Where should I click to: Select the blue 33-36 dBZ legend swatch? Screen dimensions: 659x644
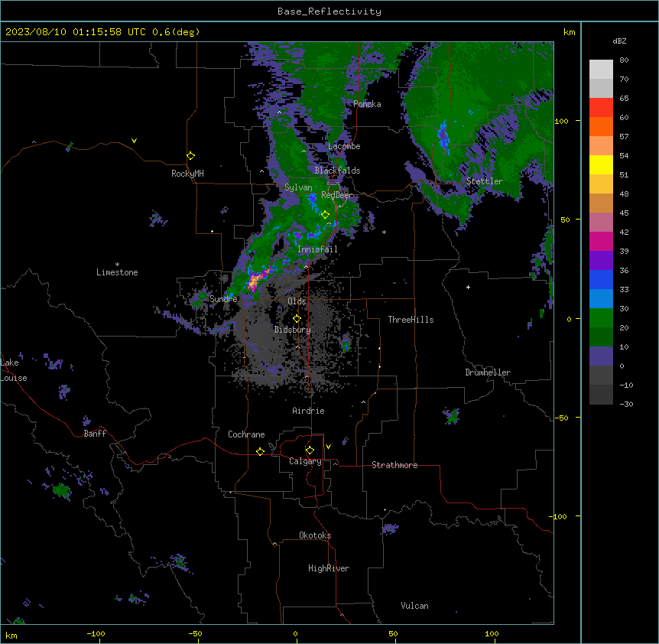click(x=601, y=279)
